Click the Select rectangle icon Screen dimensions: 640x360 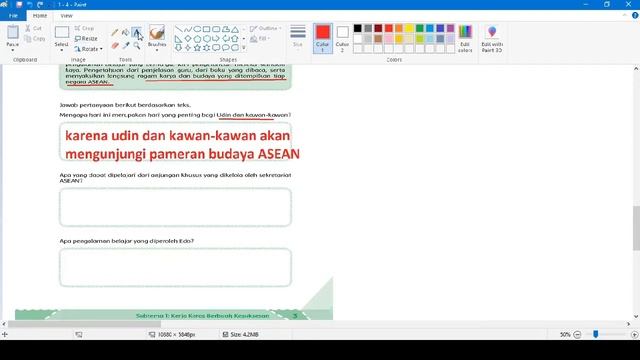tap(62, 32)
